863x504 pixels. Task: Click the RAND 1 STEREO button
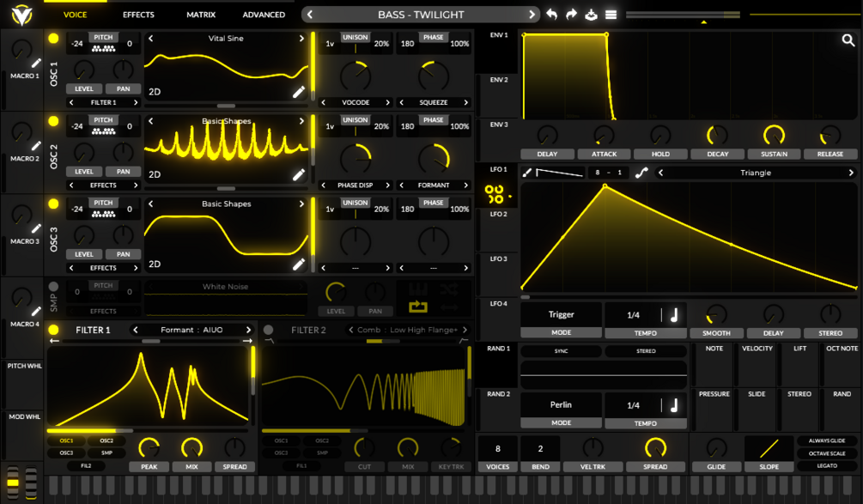(x=646, y=351)
